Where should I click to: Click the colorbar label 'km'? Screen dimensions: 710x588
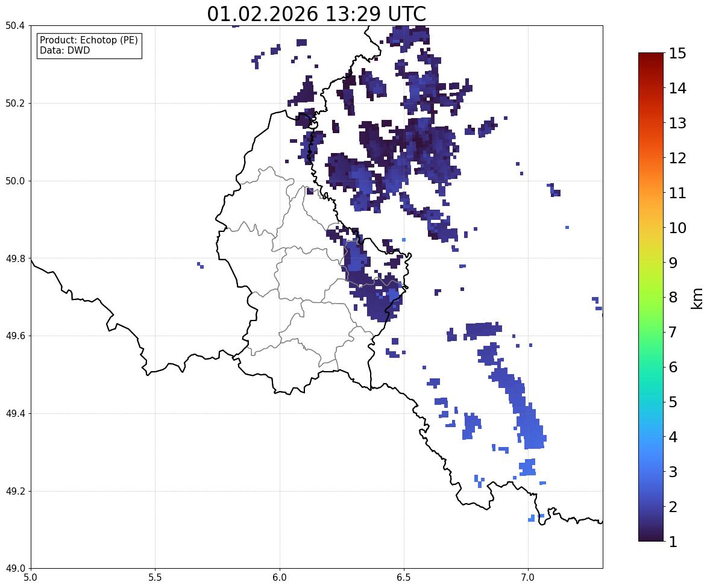697,298
